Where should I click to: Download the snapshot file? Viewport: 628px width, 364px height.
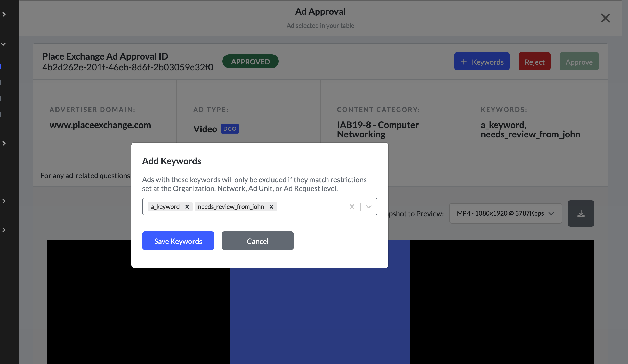click(x=581, y=213)
